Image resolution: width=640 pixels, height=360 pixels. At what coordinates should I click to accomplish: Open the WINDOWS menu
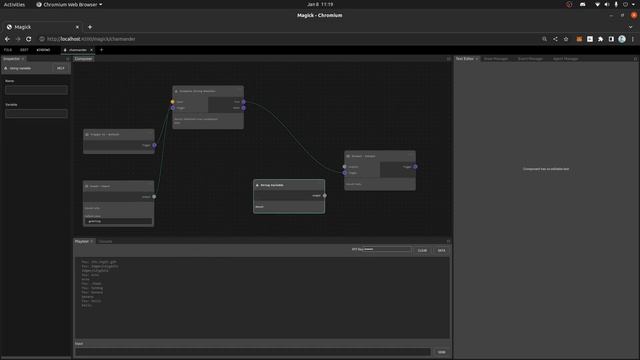click(x=43, y=50)
